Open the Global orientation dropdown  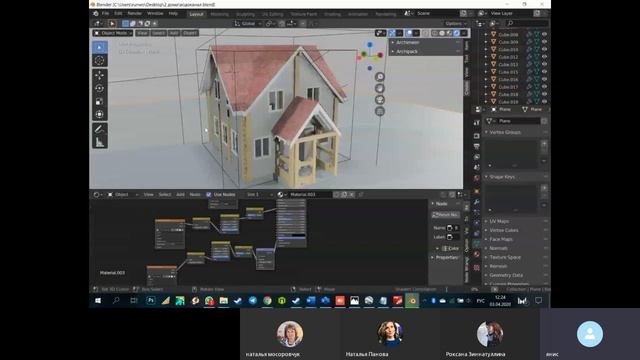coord(248,24)
